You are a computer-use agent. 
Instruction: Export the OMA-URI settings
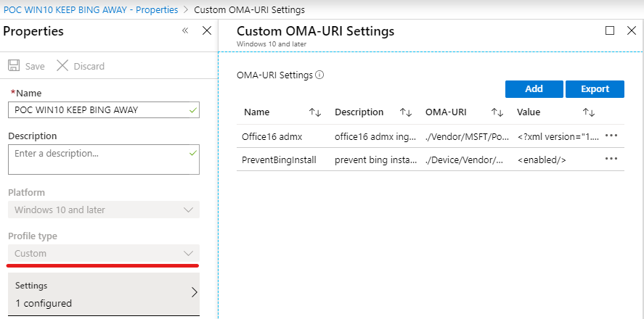[x=595, y=89]
